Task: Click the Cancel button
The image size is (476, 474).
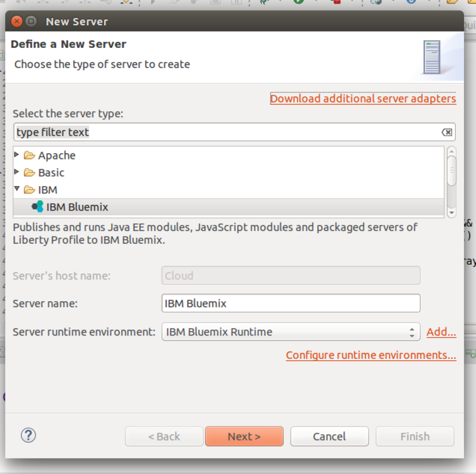Action: (x=329, y=437)
